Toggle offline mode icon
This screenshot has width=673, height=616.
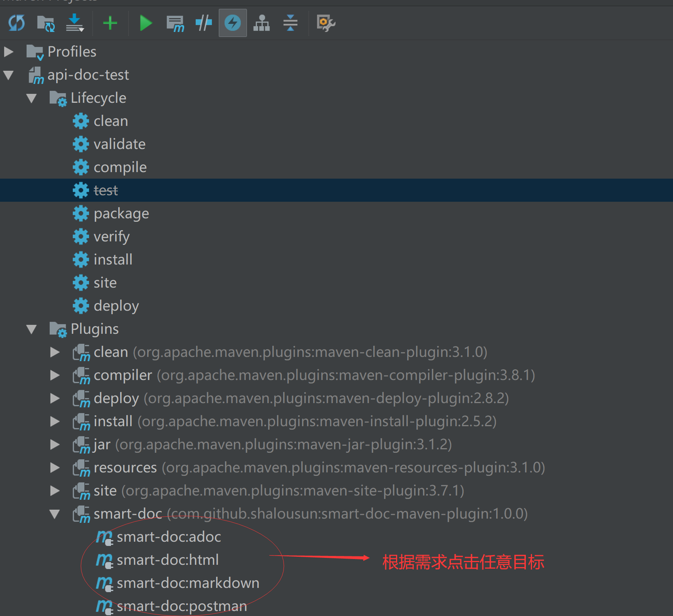[x=203, y=23]
